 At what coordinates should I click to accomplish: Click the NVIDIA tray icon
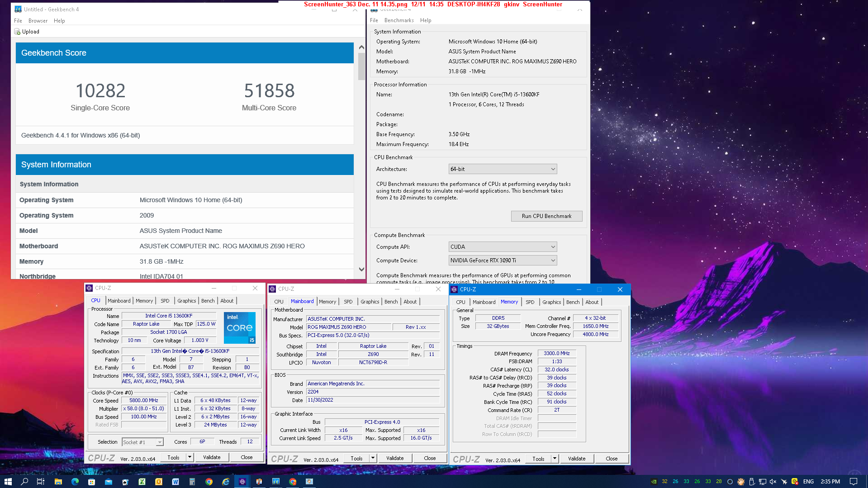[x=654, y=482]
